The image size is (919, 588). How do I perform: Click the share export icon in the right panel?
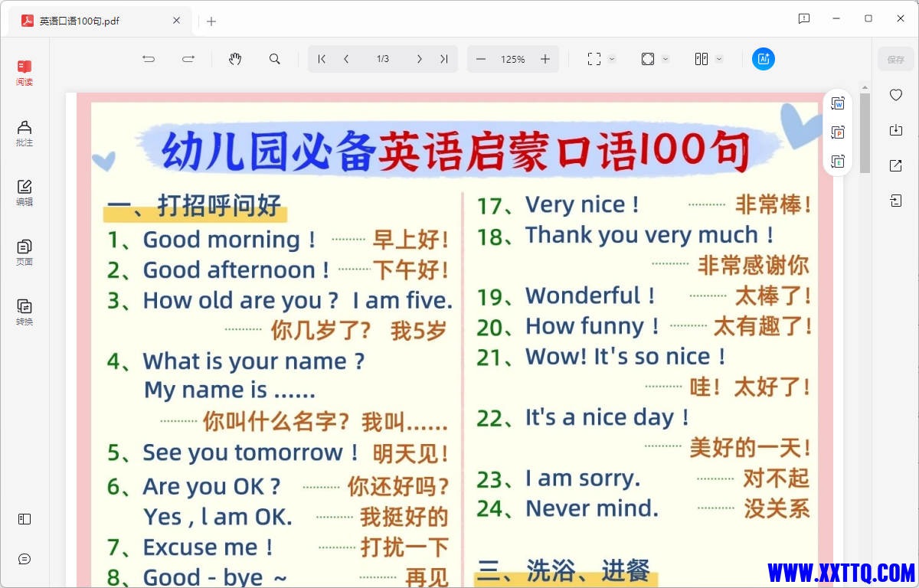tap(896, 165)
